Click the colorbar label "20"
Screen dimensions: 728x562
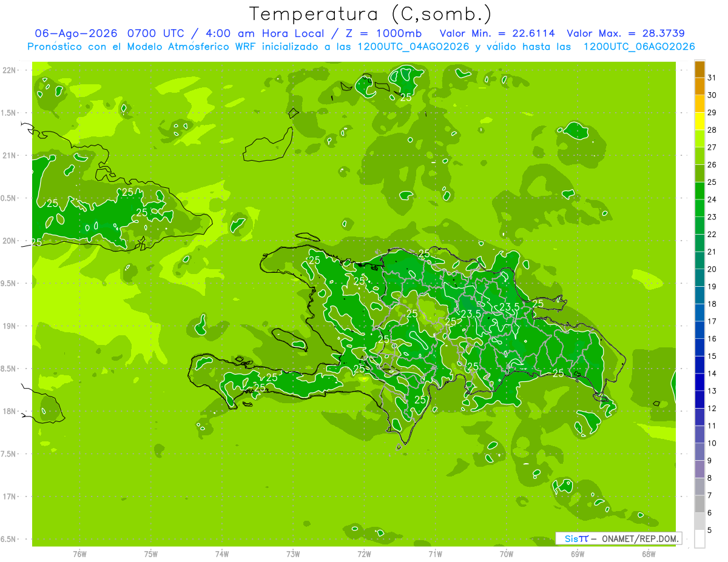point(712,269)
